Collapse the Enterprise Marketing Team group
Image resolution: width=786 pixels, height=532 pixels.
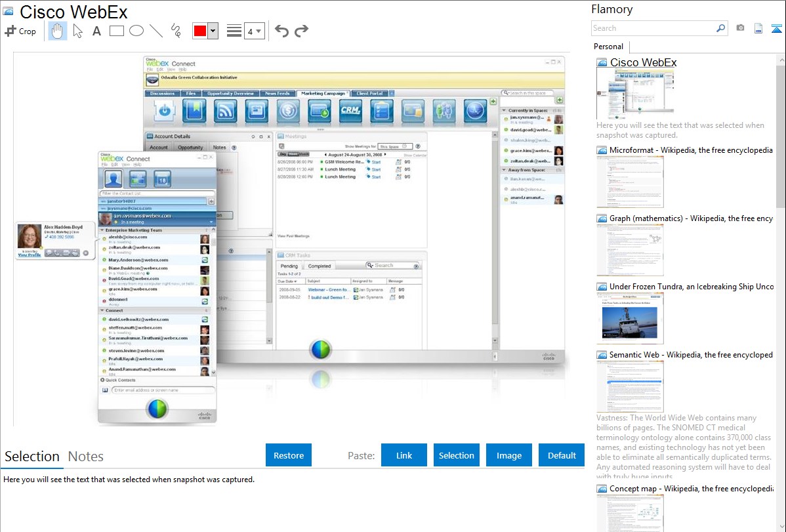click(x=102, y=230)
